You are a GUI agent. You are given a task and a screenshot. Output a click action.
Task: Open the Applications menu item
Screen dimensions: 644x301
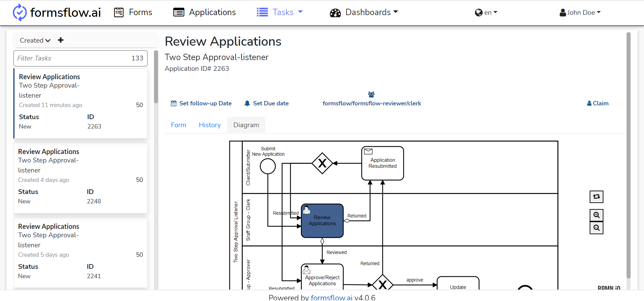pos(205,12)
